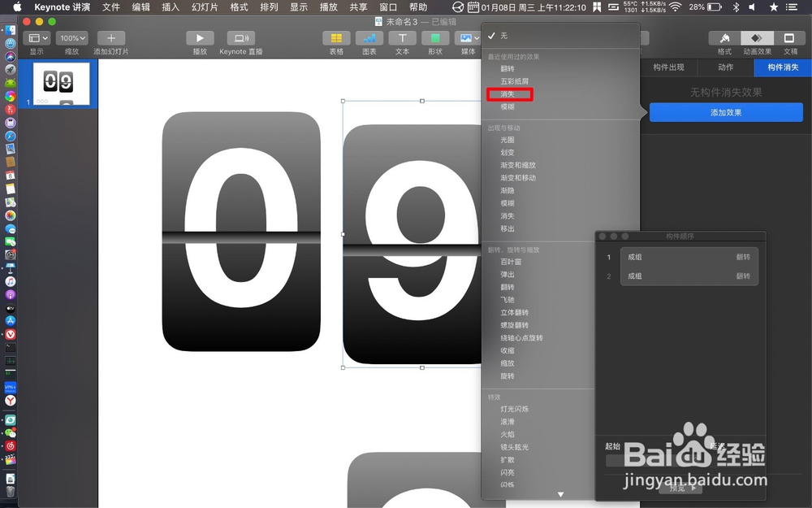The width and height of the screenshot is (812, 508).
Task: Select 渐变和移动 effect
Action: [518, 178]
